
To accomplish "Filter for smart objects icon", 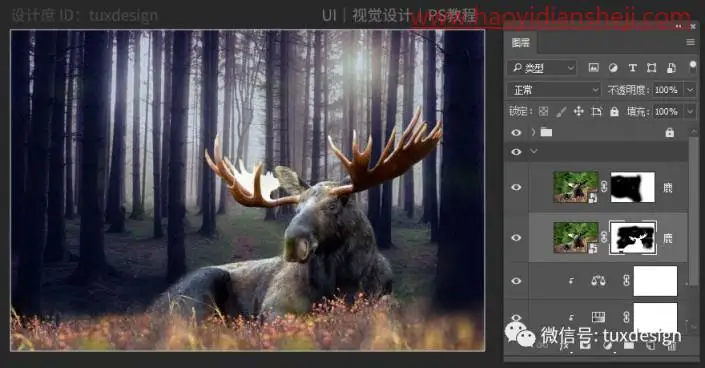I will [x=671, y=68].
